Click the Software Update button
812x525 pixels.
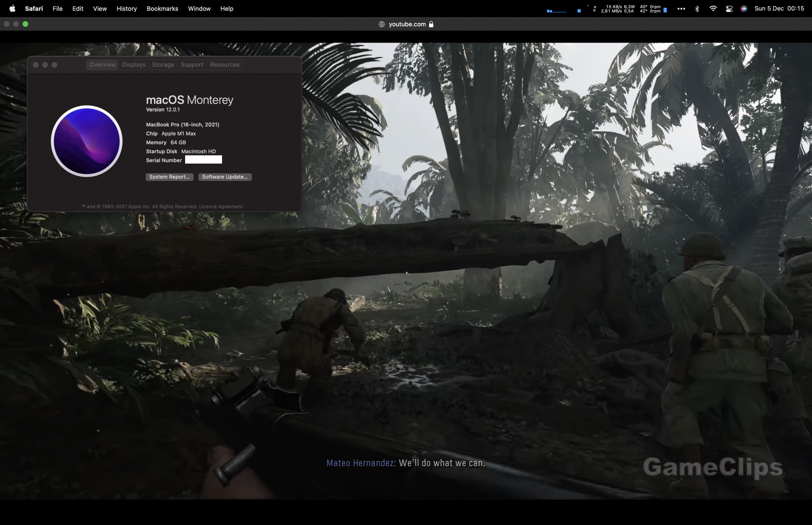[x=225, y=177]
